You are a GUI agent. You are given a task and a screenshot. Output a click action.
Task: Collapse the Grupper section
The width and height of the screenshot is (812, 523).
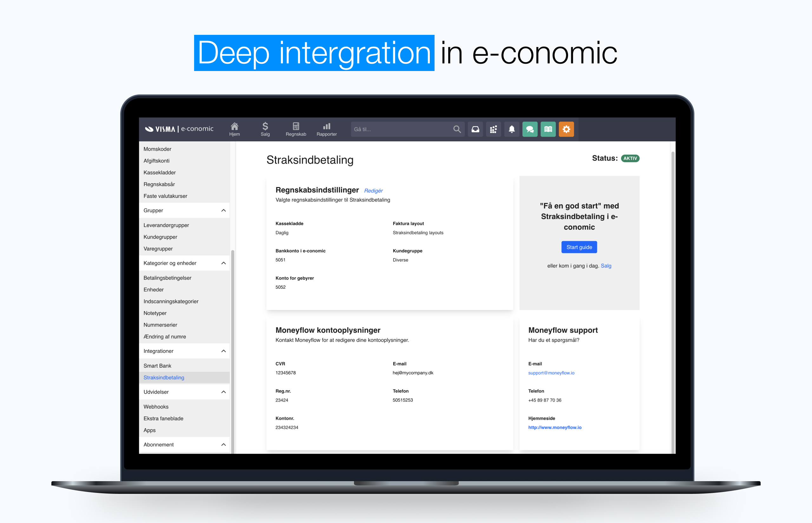[223, 210]
